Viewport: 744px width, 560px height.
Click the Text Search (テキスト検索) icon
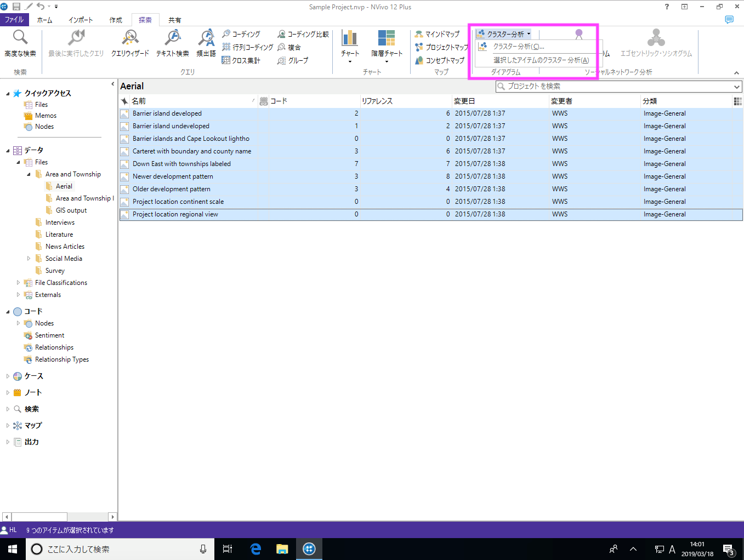[172, 43]
